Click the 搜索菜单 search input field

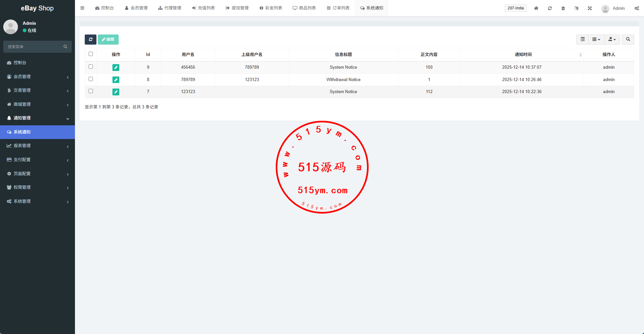pyautogui.click(x=34, y=47)
